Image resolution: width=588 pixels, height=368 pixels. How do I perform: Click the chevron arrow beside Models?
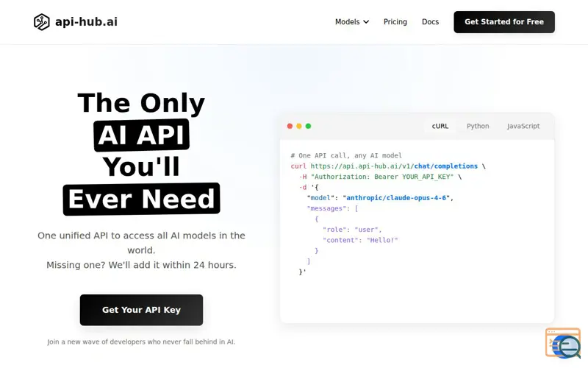click(366, 22)
